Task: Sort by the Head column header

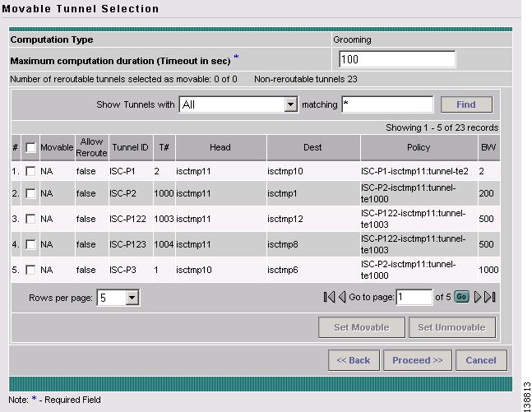Action: [x=220, y=147]
